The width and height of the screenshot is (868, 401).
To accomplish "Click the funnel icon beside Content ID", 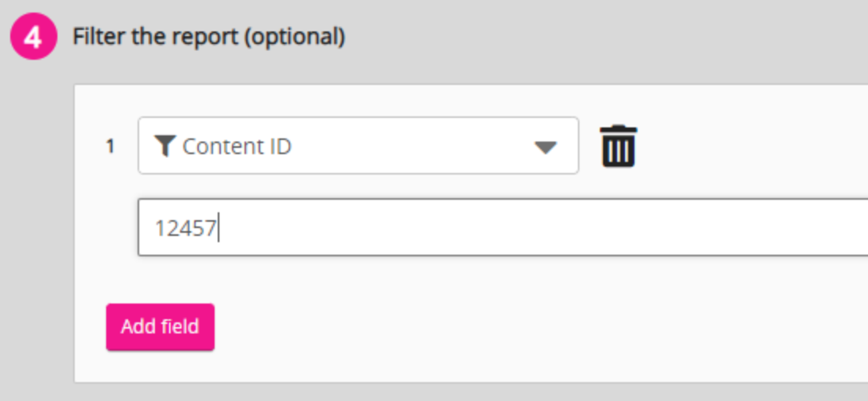I will pos(164,145).
